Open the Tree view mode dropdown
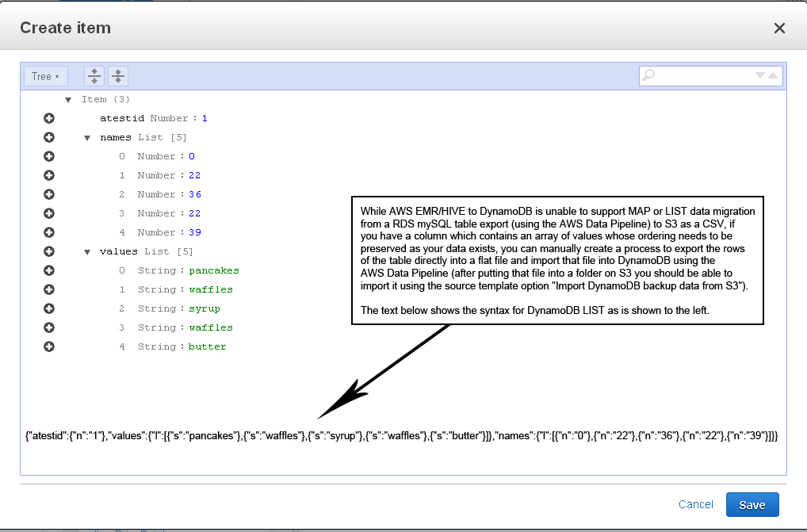Image resolution: width=807 pixels, height=532 pixels. coord(46,76)
